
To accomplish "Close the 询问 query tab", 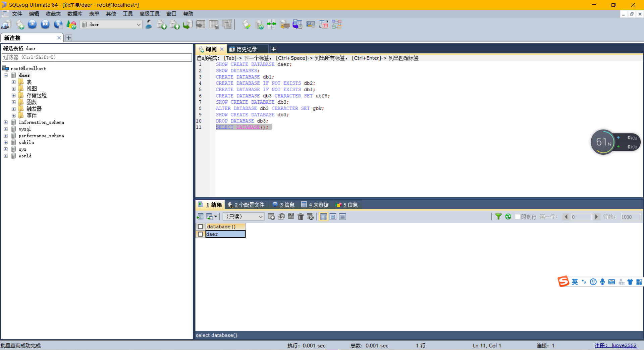I will click(x=222, y=49).
